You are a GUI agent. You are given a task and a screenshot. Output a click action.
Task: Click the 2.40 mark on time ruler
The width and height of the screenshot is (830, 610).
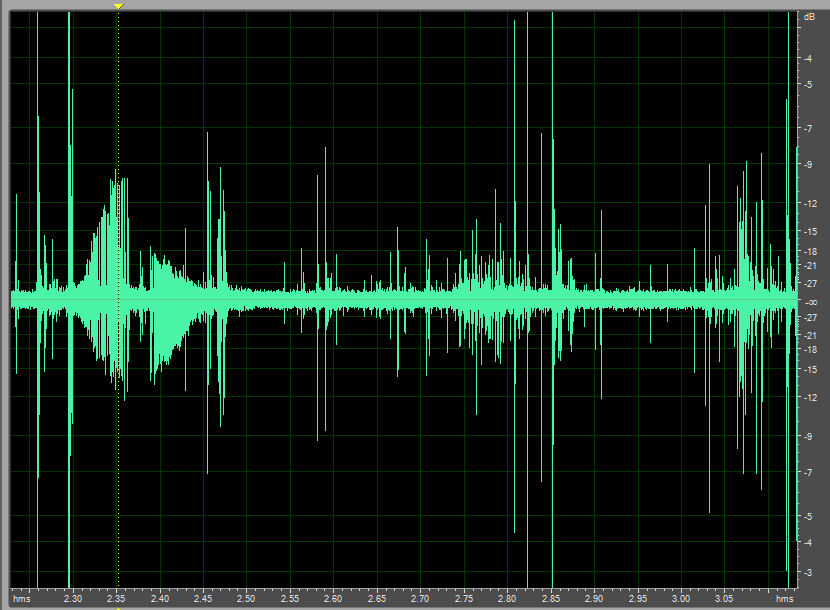tap(160, 599)
